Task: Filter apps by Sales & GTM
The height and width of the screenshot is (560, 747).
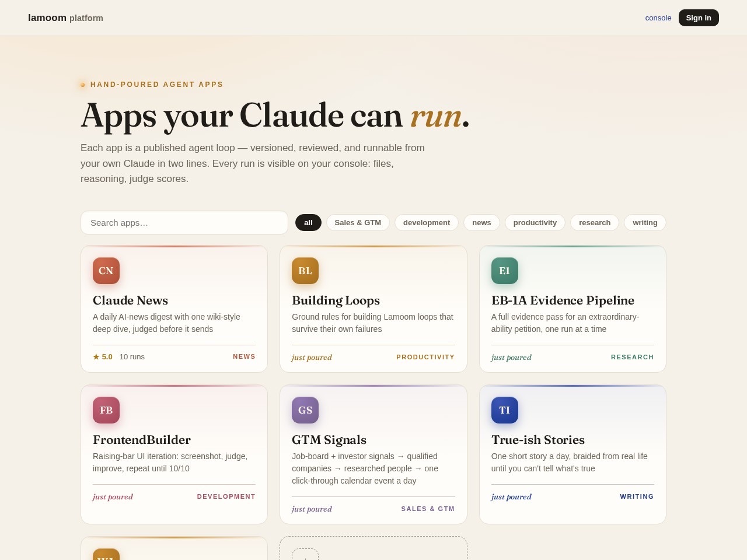Action: [x=358, y=222]
